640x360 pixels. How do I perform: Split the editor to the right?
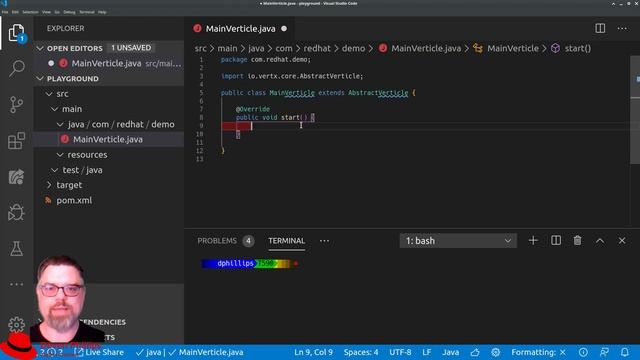600,28
